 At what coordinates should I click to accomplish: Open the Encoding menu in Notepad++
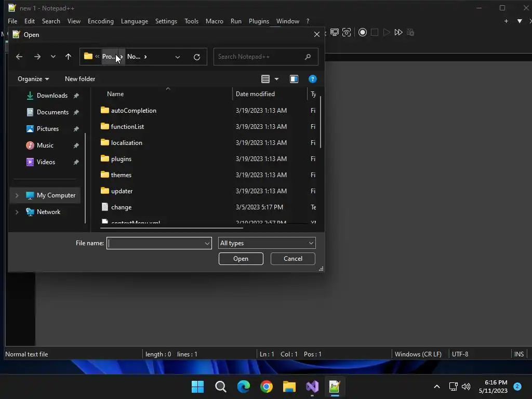coord(101,21)
